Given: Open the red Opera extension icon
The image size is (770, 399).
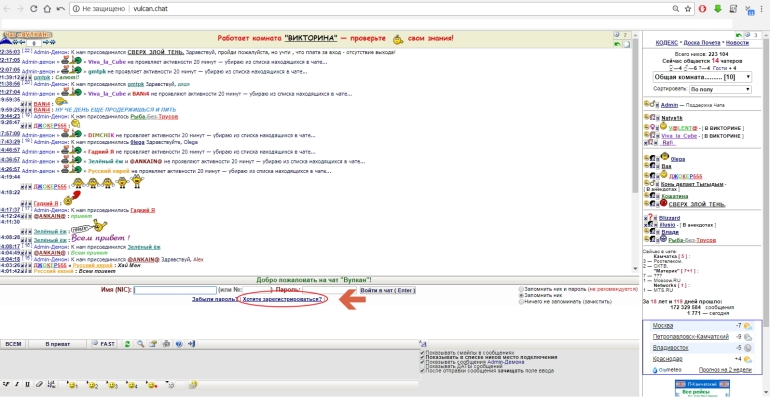Looking at the screenshot, I should tap(703, 9).
